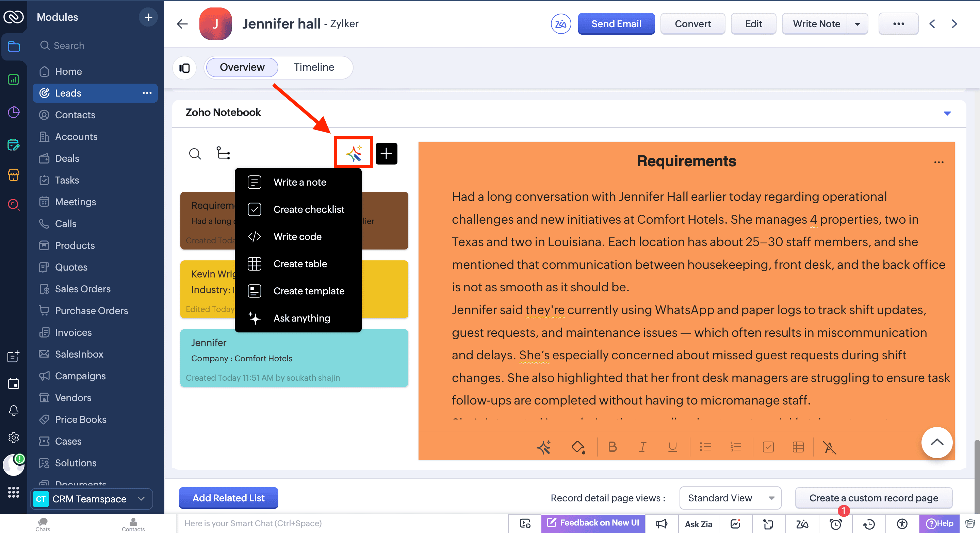This screenshot has height=533, width=980.
Task: Open the teal Jennifer note card
Action: [294, 358]
